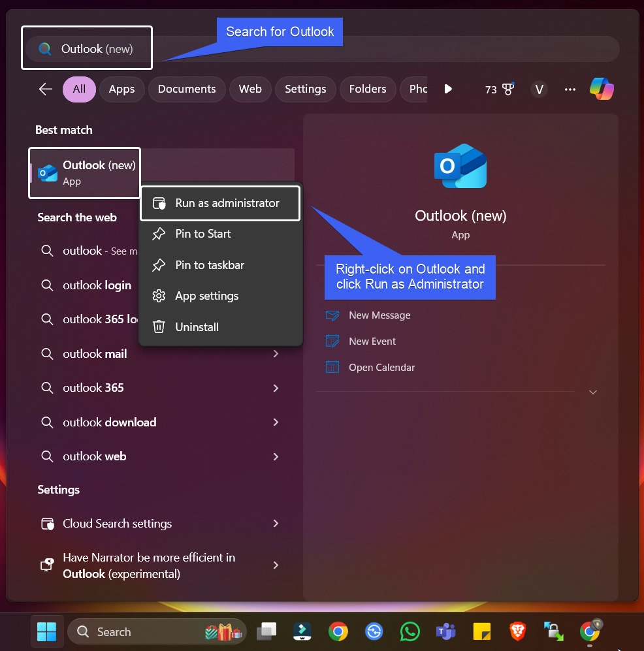
Task: Select the outlook login web suggestion
Action: (97, 285)
